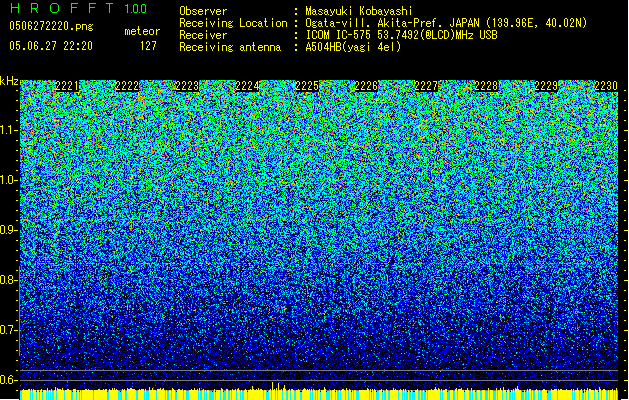Click the 2229 time marker
The image size is (629, 400).
point(546,86)
